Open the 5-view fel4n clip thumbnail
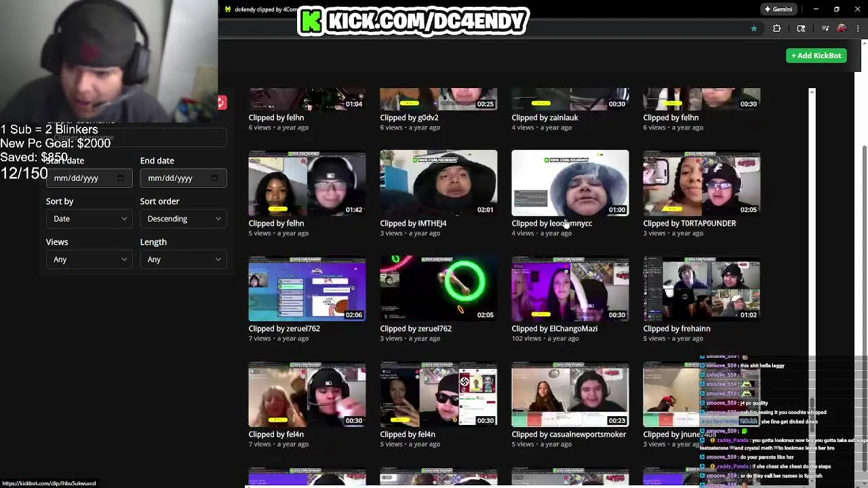868x488 pixels. [x=439, y=394]
